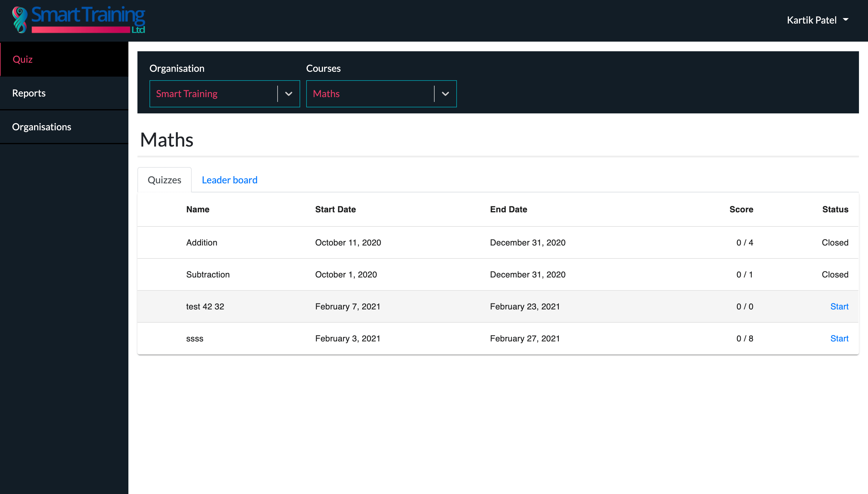Open the Courses dropdown showing Maths
This screenshot has width=868, height=494.
pos(381,93)
